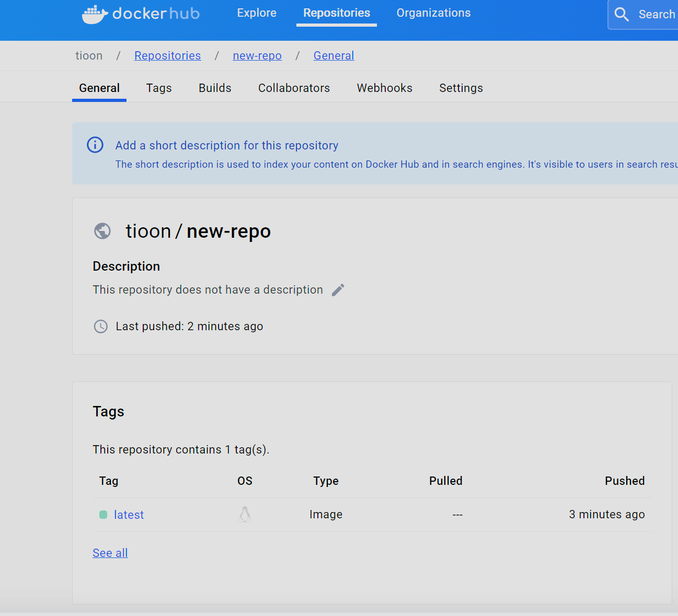Screen dimensions: 678x616
Task: Click the Description heading
Action: 126,266
